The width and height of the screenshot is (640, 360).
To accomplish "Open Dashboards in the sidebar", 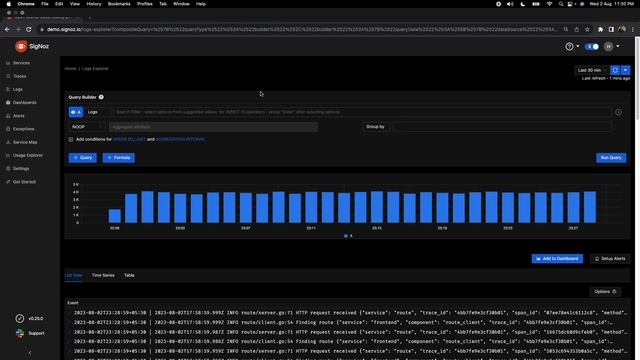I will pyautogui.click(x=24, y=102).
